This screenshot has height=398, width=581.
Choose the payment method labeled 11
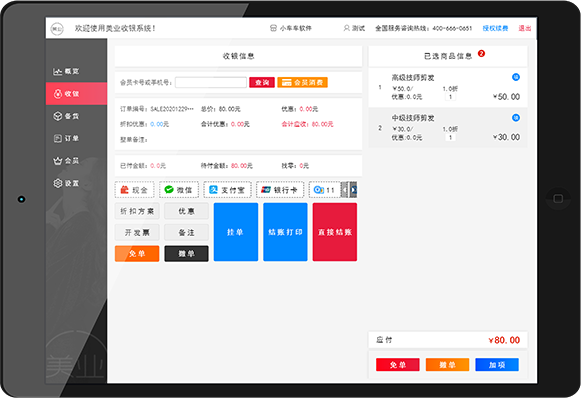[324, 190]
